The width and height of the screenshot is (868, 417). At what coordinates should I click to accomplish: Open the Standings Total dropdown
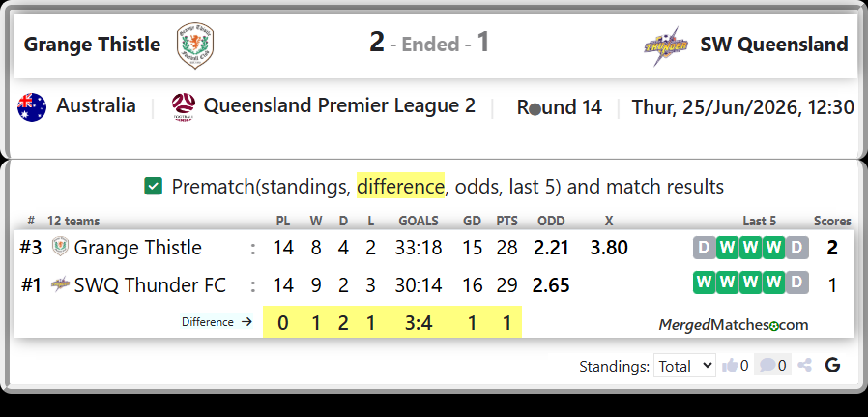(684, 366)
